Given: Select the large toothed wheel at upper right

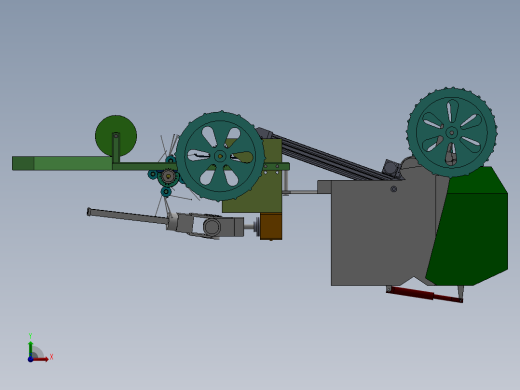Looking at the screenshot, I should tap(452, 132).
